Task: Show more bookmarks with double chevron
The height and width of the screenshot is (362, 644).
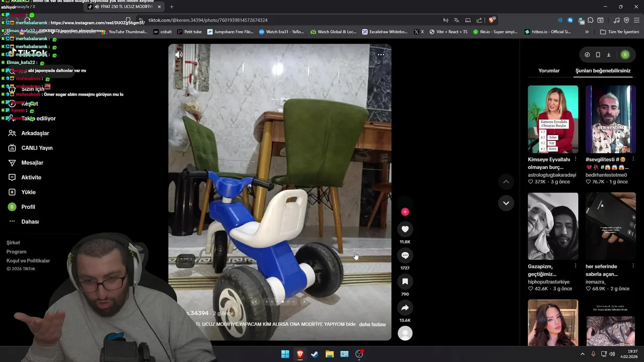Action: click(x=587, y=32)
